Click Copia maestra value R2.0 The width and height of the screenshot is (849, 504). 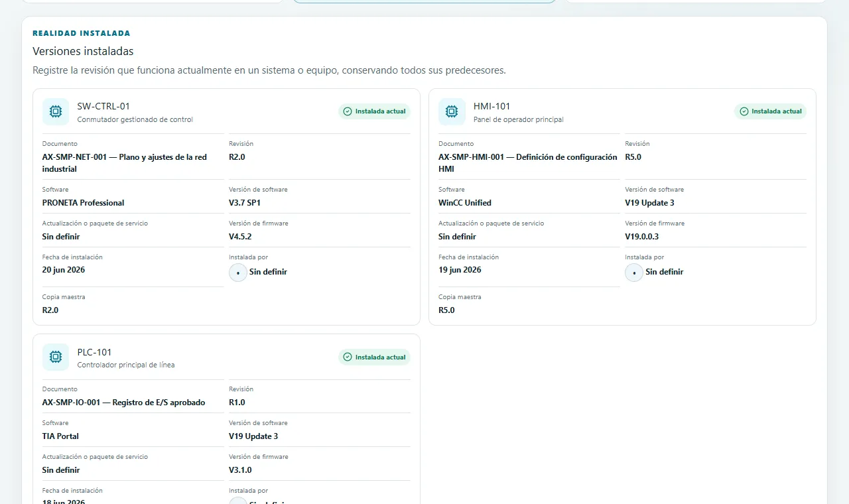point(50,310)
